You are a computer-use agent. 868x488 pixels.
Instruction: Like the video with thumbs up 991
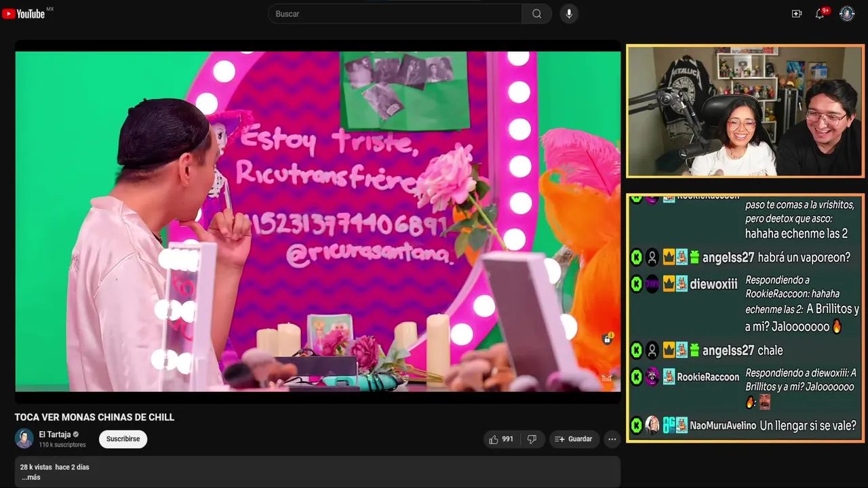pos(501,439)
